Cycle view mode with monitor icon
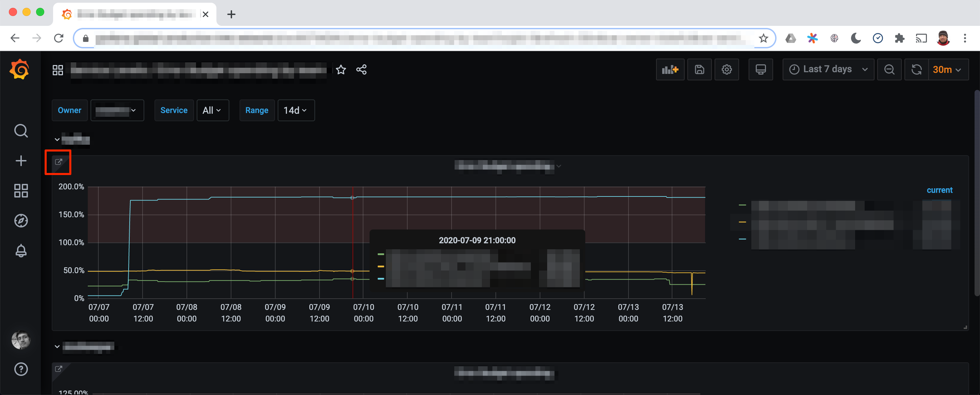Screen dimensions: 980x395 760,70
